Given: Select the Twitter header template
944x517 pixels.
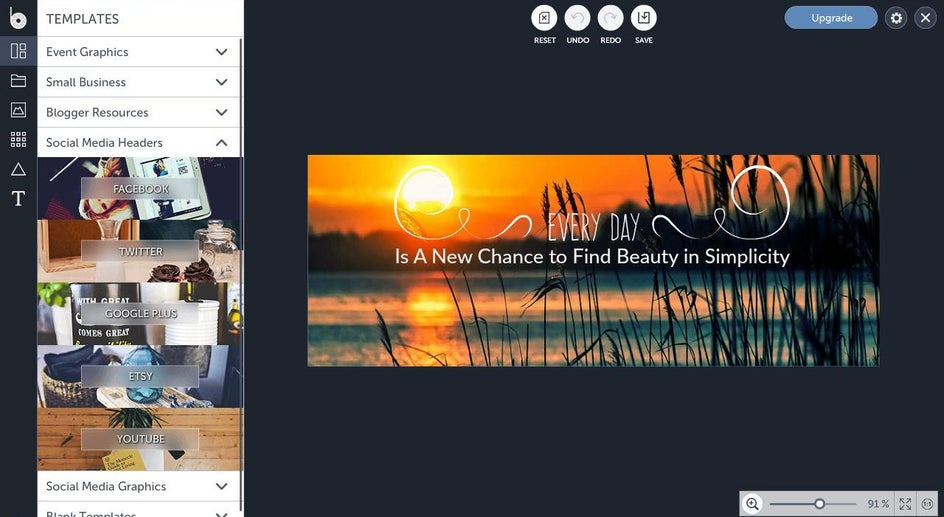Looking at the screenshot, I should [x=140, y=251].
